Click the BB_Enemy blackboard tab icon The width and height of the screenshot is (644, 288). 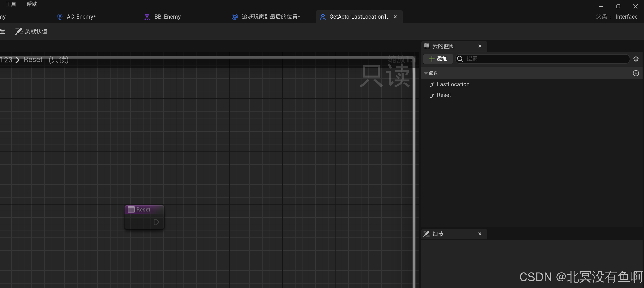[x=147, y=17]
